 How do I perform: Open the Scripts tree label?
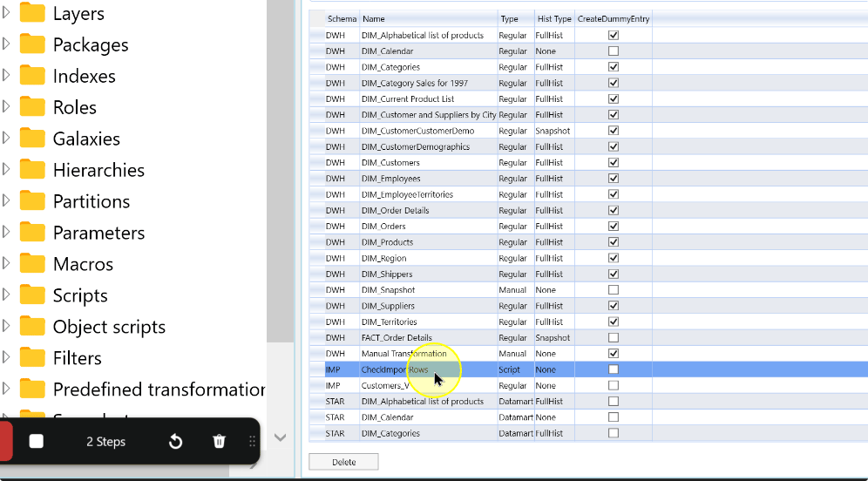coord(79,295)
